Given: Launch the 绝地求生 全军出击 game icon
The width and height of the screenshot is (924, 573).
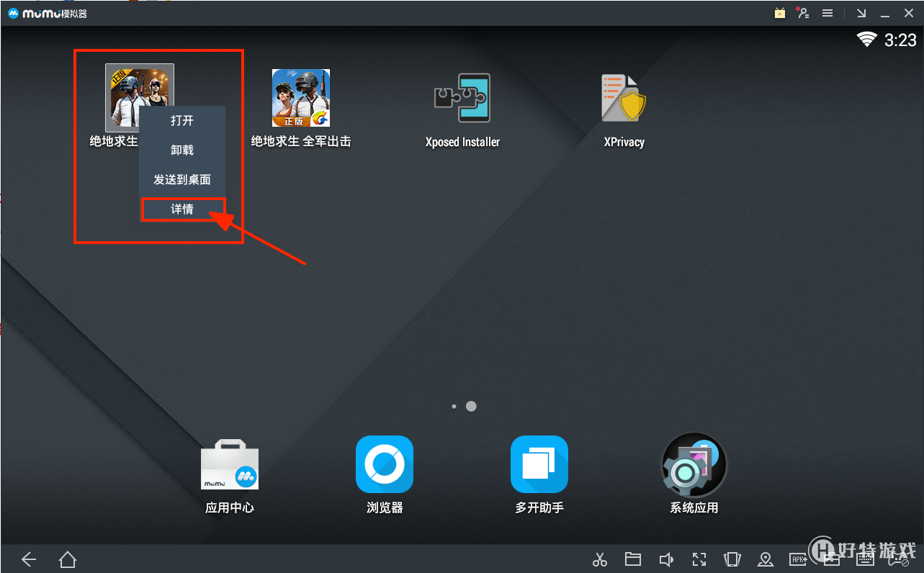Looking at the screenshot, I should (301, 98).
